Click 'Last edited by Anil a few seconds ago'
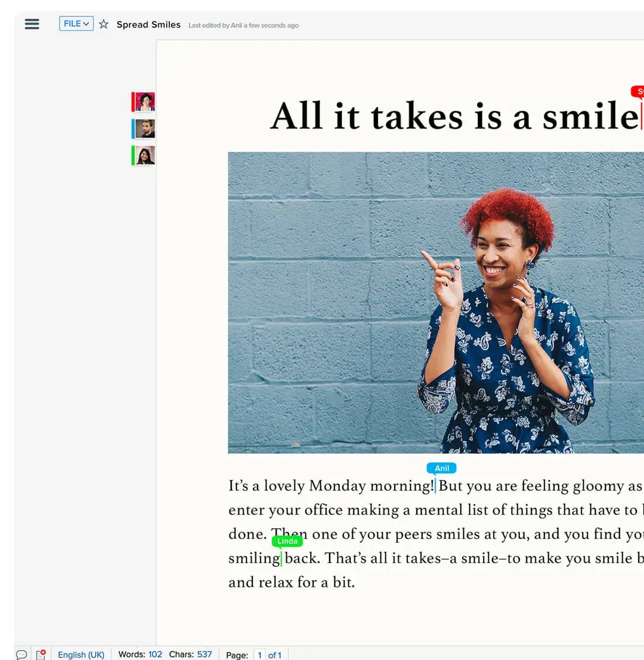 [244, 25]
